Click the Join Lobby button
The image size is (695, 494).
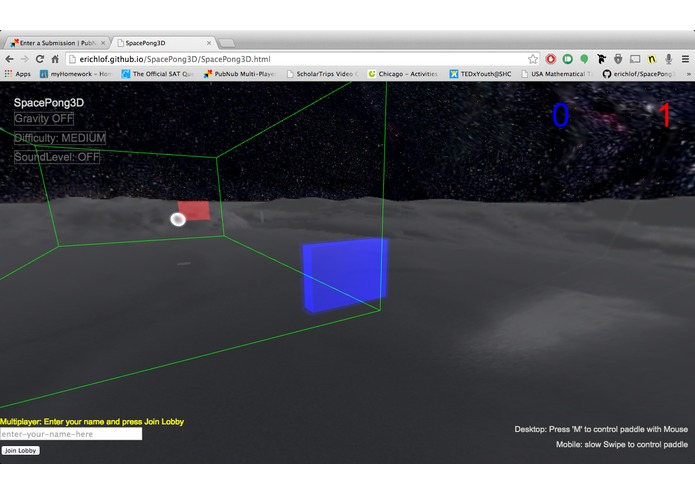click(20, 451)
